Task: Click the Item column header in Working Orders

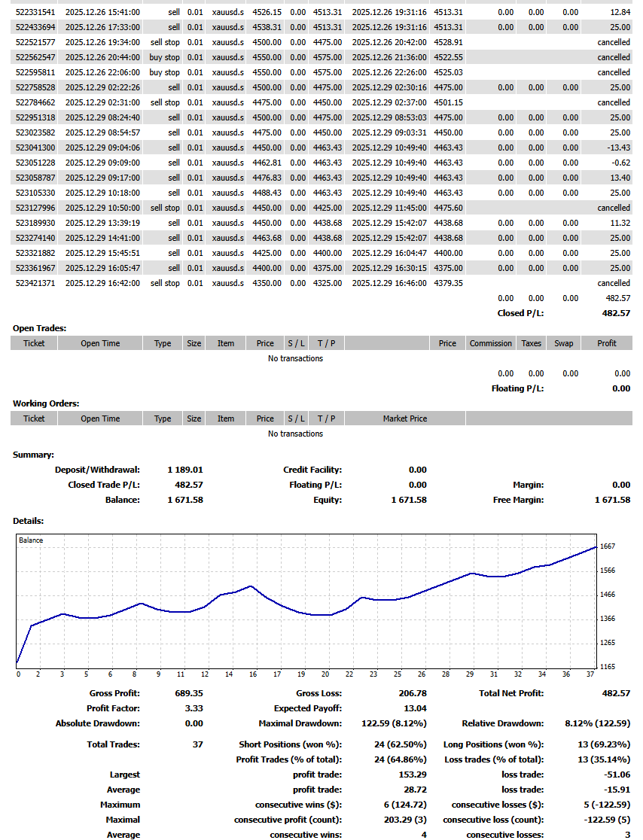Action: point(225,418)
